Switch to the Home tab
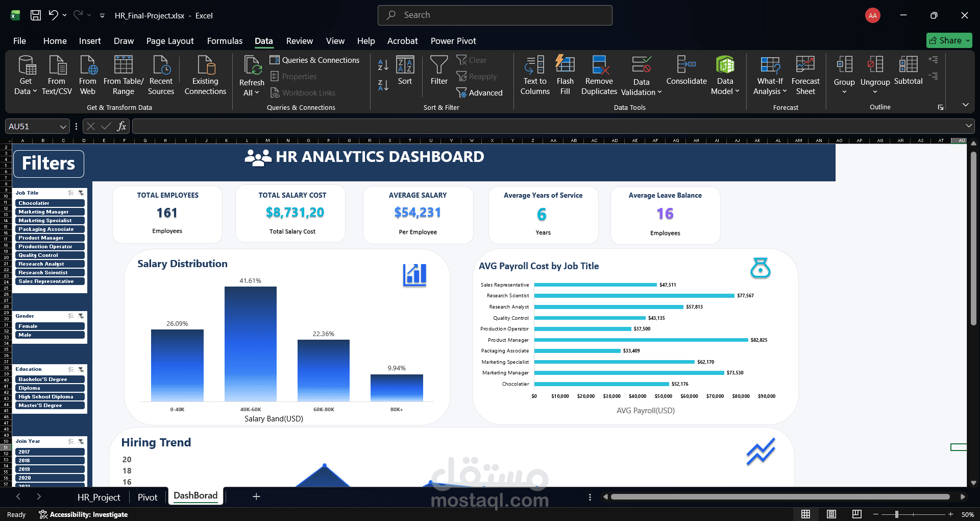This screenshot has height=521, width=980. point(55,41)
